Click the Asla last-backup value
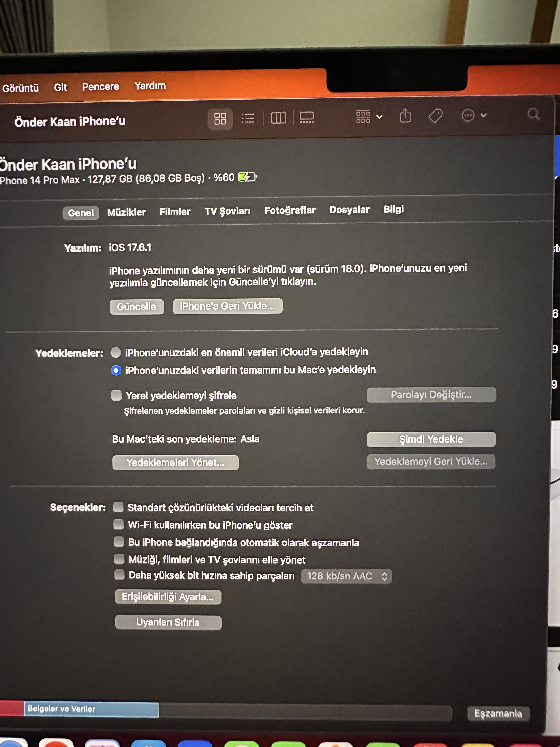Image resolution: width=560 pixels, height=747 pixels. 250,439
